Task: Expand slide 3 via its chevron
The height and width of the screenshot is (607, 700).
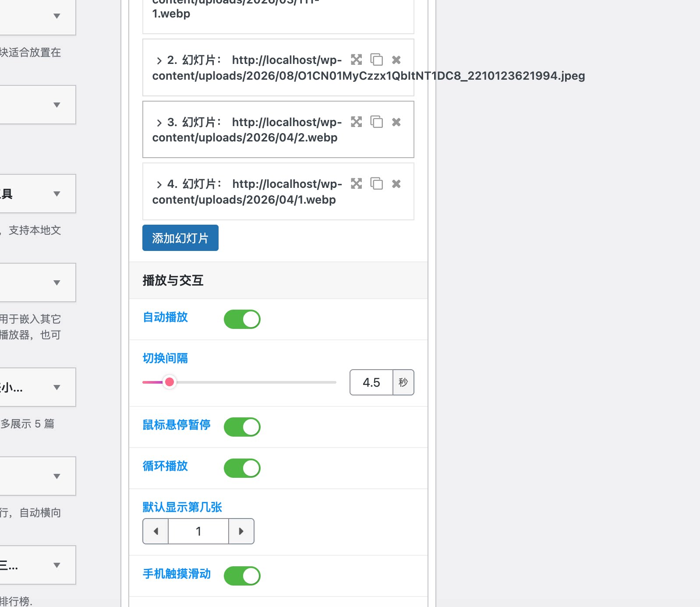Action: click(159, 123)
